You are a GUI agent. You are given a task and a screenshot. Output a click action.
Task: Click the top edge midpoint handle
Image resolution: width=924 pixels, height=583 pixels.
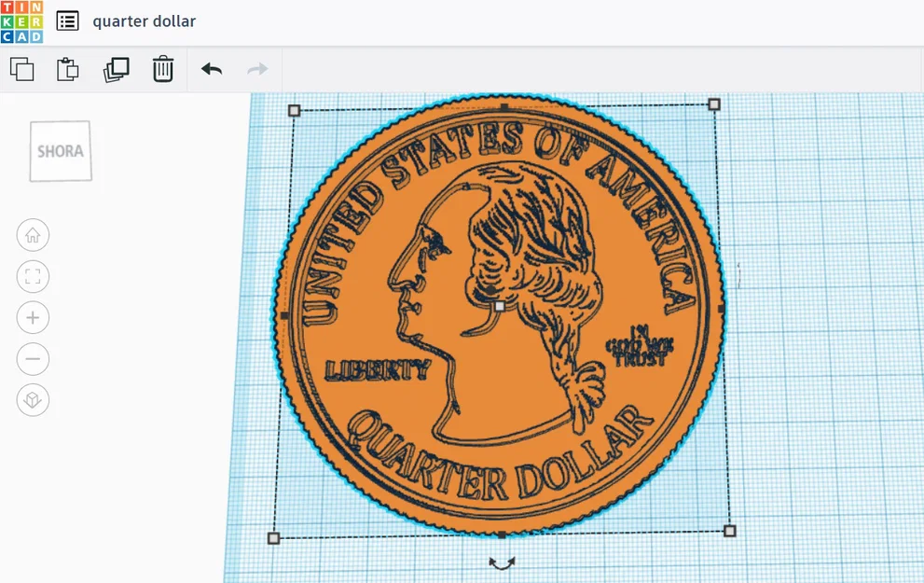point(504,107)
